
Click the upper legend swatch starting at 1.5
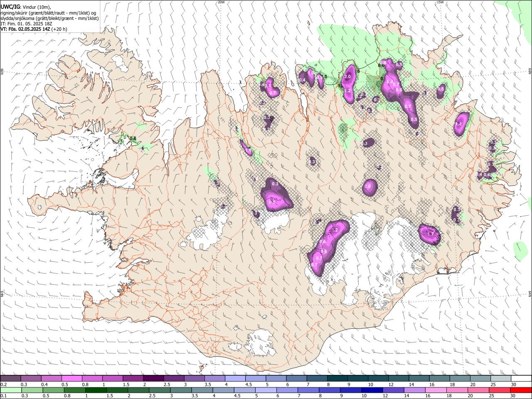[x=133, y=379]
